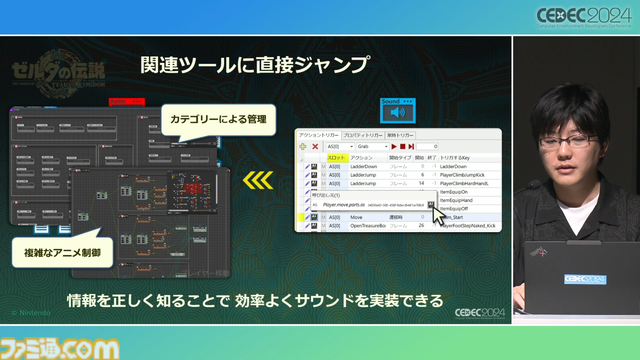Step forward with the skip-to-next frame button
The width and height of the screenshot is (640, 360).
[411, 146]
